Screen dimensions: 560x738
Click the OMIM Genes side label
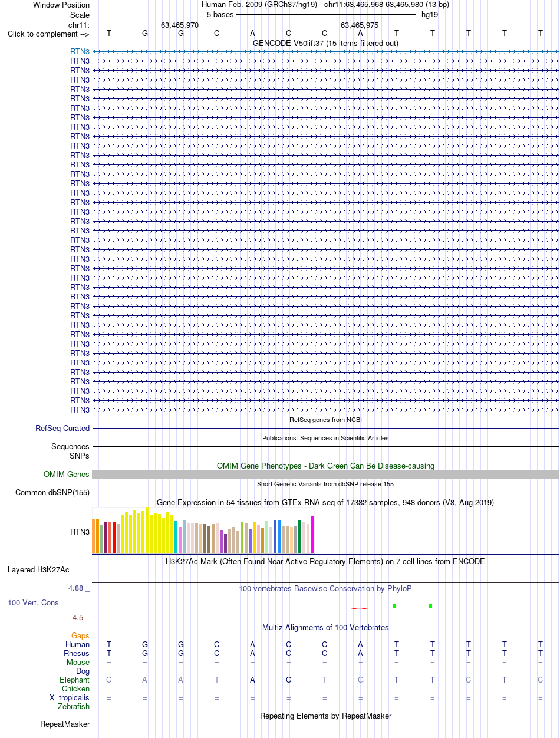tap(67, 474)
